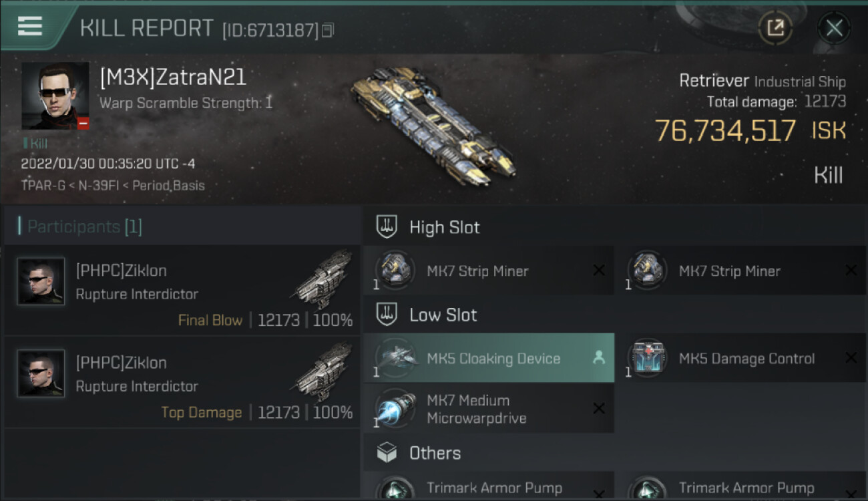Click the MK7 Medium Microwarpdrive icon
The height and width of the screenshot is (501, 868).
tap(395, 409)
